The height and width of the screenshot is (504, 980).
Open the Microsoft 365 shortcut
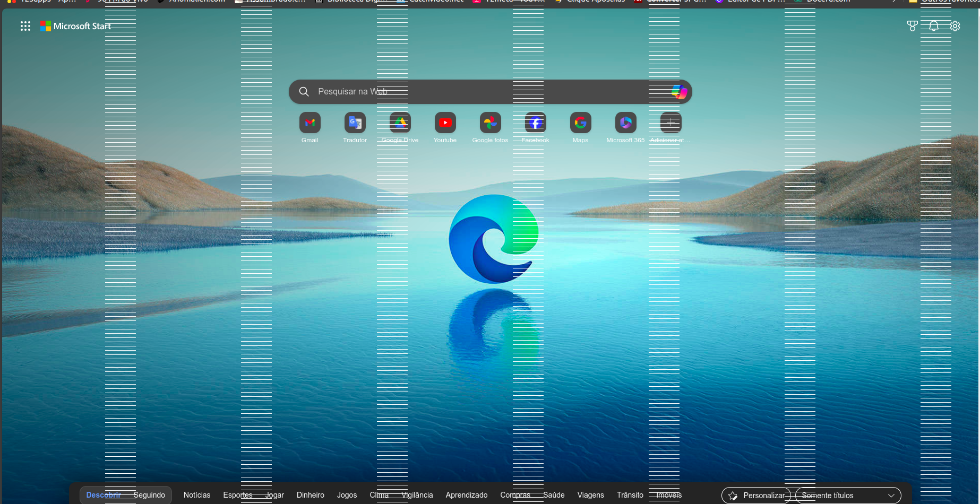click(625, 128)
